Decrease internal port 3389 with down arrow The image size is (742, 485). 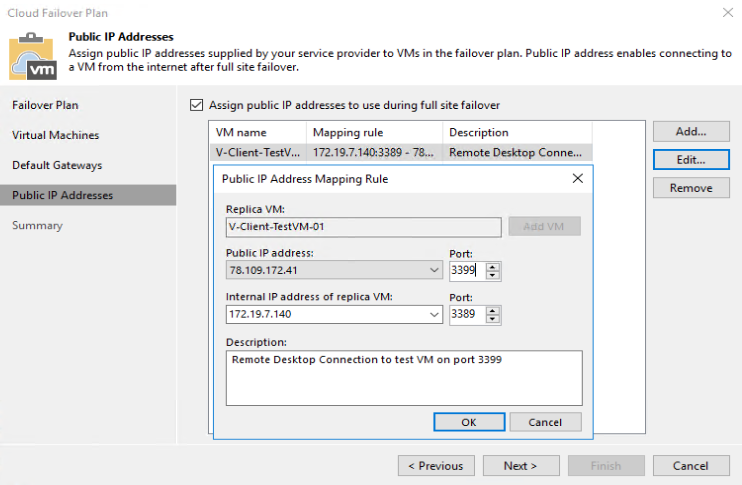click(x=493, y=319)
